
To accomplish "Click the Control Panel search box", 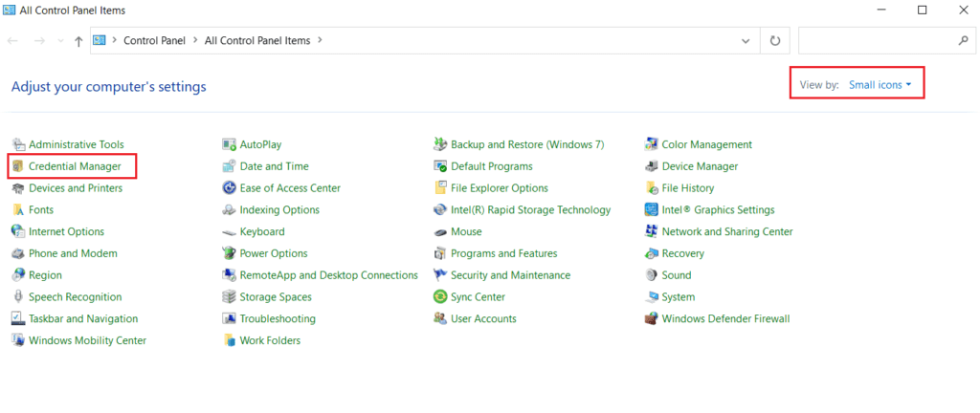I will coord(876,41).
